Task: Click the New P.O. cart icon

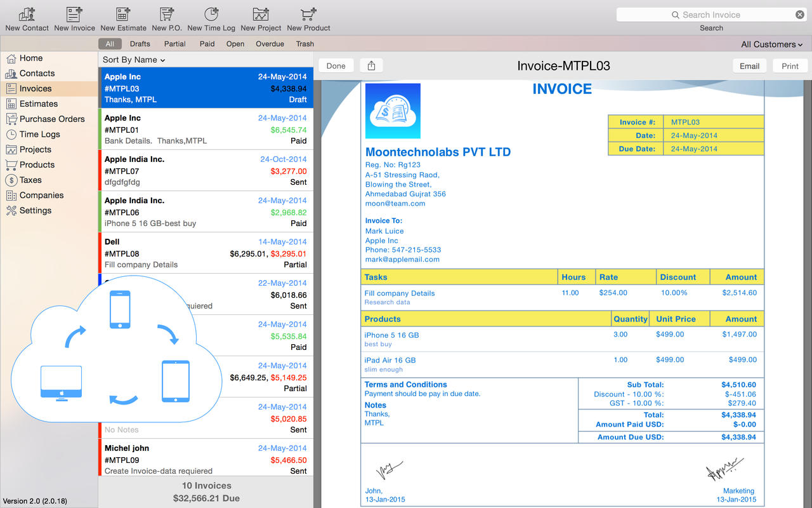Action: (167, 14)
